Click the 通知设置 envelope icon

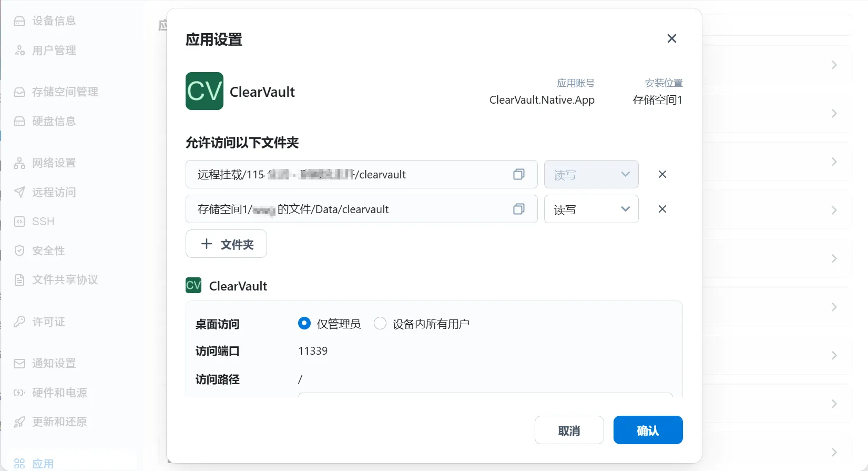pyautogui.click(x=19, y=364)
